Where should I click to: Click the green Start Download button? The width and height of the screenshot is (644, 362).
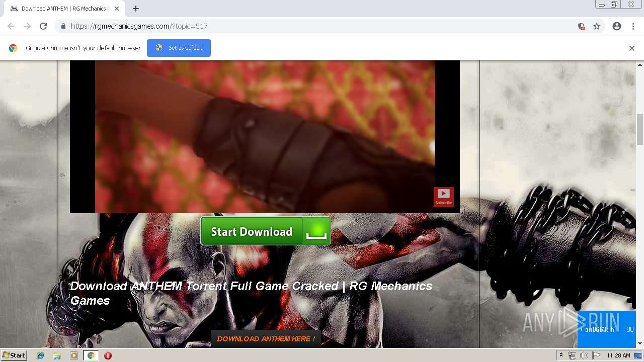(x=266, y=231)
